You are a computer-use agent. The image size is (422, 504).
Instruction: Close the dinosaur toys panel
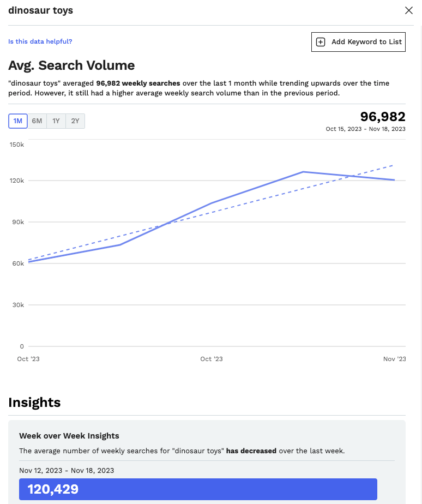408,10
